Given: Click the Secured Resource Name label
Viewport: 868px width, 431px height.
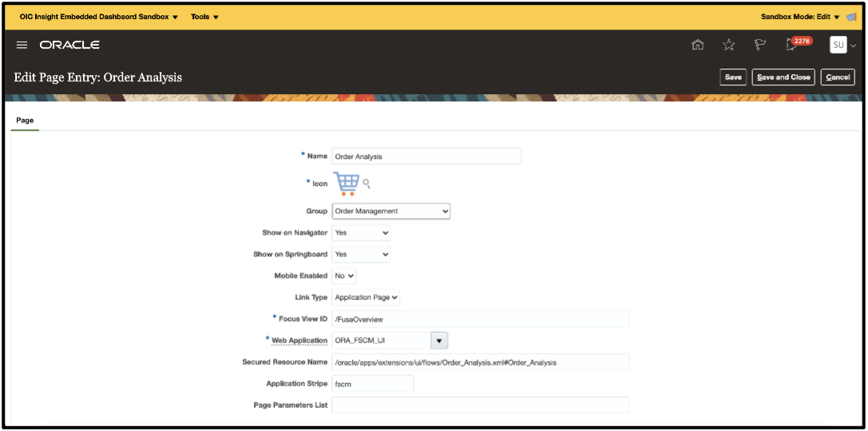Looking at the screenshot, I should pos(285,362).
